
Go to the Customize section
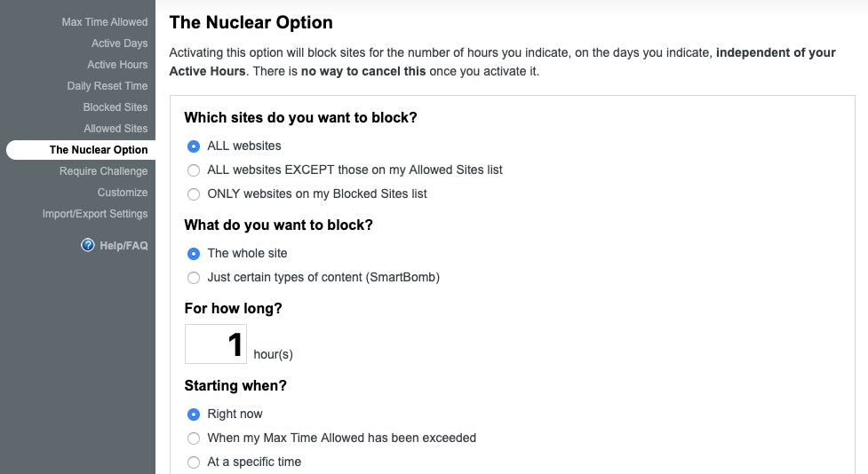click(123, 193)
